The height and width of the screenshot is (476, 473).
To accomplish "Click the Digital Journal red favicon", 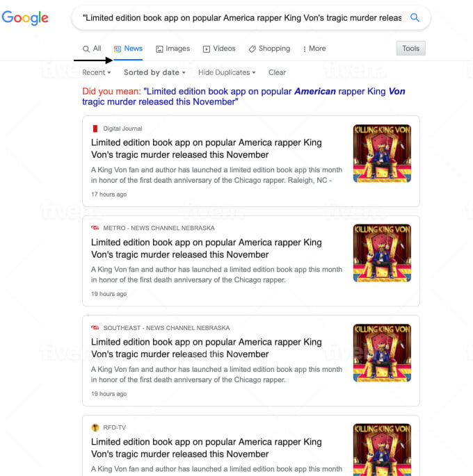I will (95, 129).
